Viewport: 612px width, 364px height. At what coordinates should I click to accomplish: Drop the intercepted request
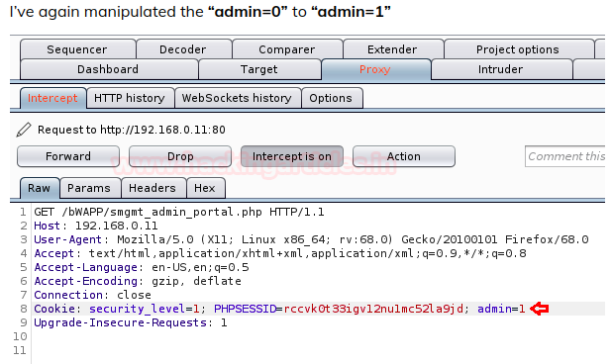tap(180, 156)
